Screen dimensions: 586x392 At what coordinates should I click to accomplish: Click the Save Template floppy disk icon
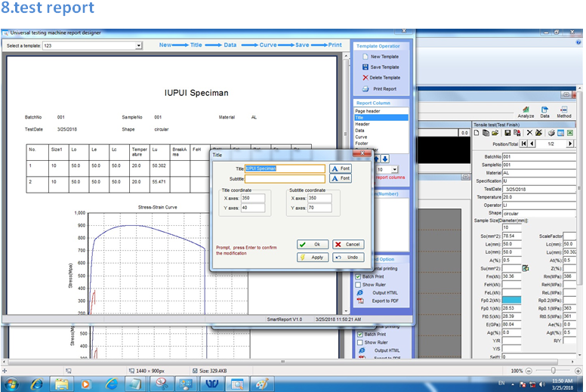(365, 67)
